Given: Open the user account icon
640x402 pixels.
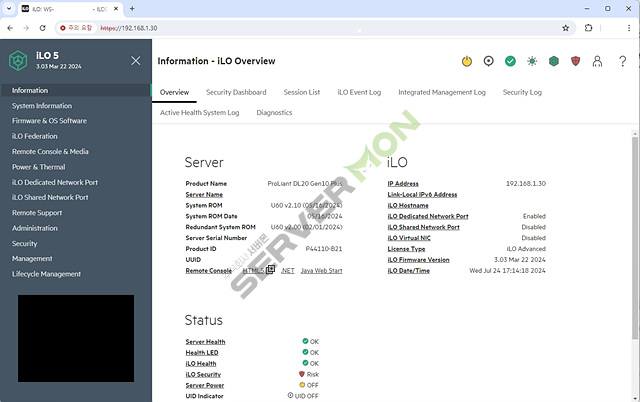Looking at the screenshot, I should (x=597, y=61).
